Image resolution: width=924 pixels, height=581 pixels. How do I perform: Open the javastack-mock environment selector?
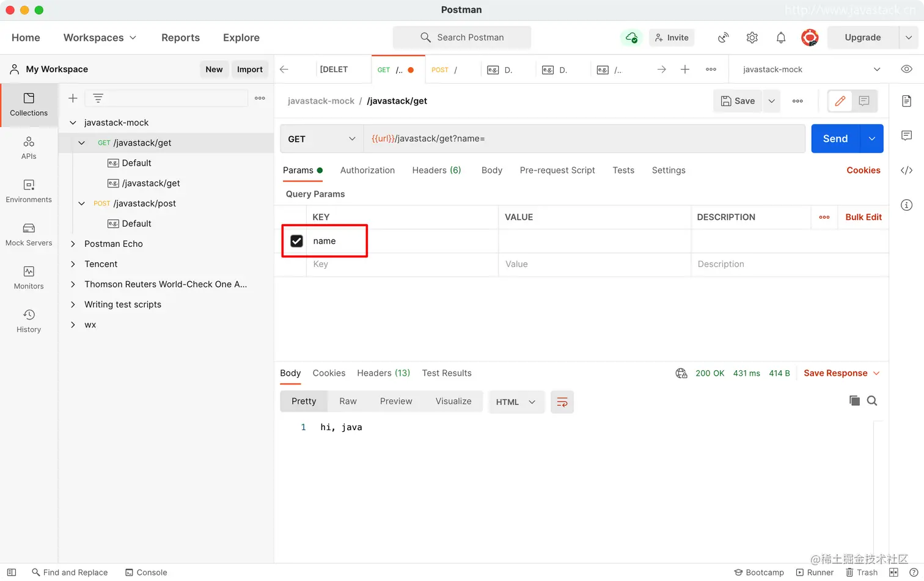tap(812, 69)
